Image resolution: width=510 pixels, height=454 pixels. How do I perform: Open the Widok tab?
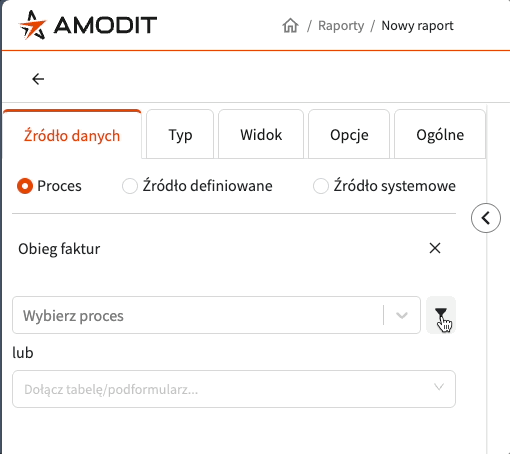point(261,134)
